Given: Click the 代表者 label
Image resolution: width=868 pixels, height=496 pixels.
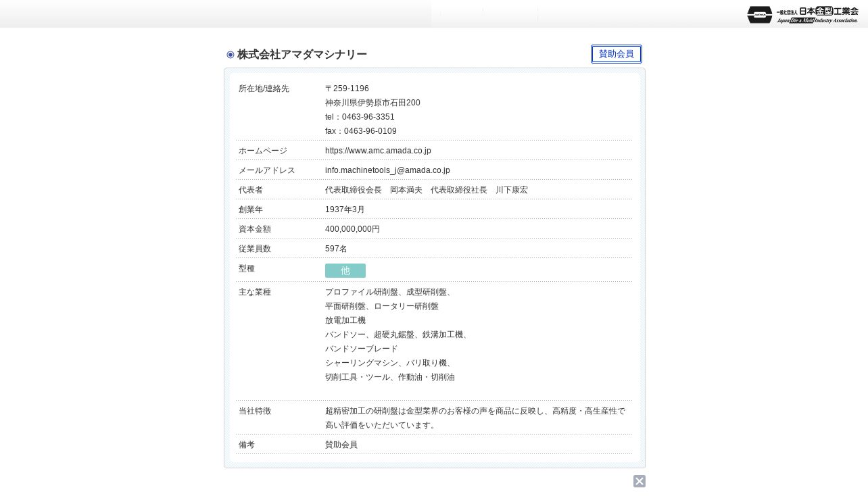Looking at the screenshot, I should pyautogui.click(x=251, y=190).
